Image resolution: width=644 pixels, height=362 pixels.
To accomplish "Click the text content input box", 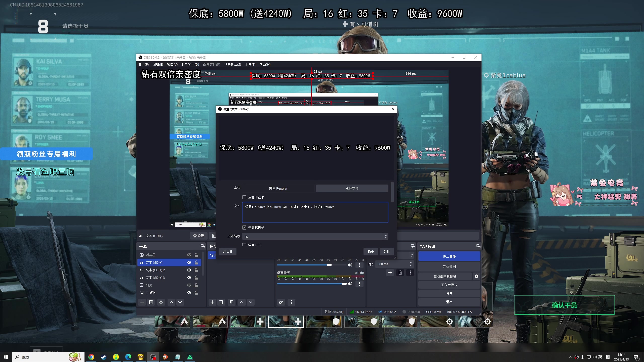I will coord(315,212).
